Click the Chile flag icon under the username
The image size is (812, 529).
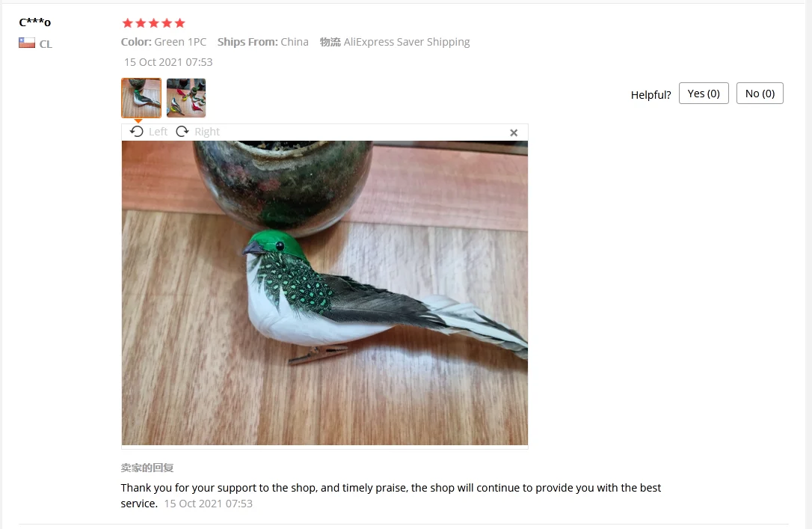27,43
